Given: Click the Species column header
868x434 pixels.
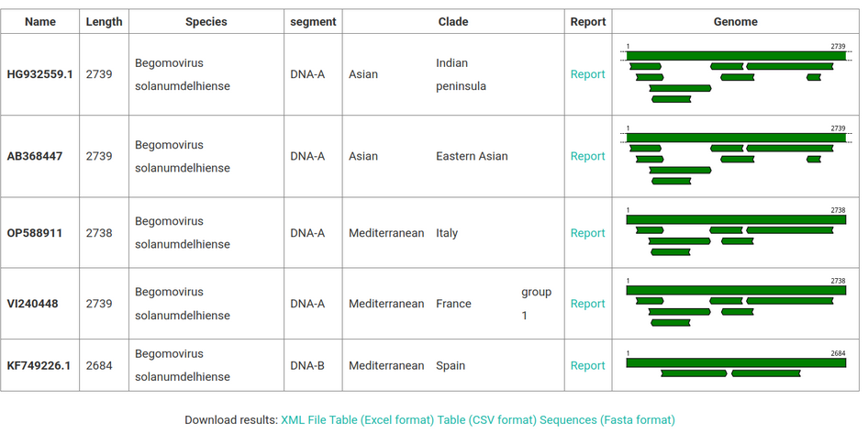Looking at the screenshot, I should pos(206,22).
